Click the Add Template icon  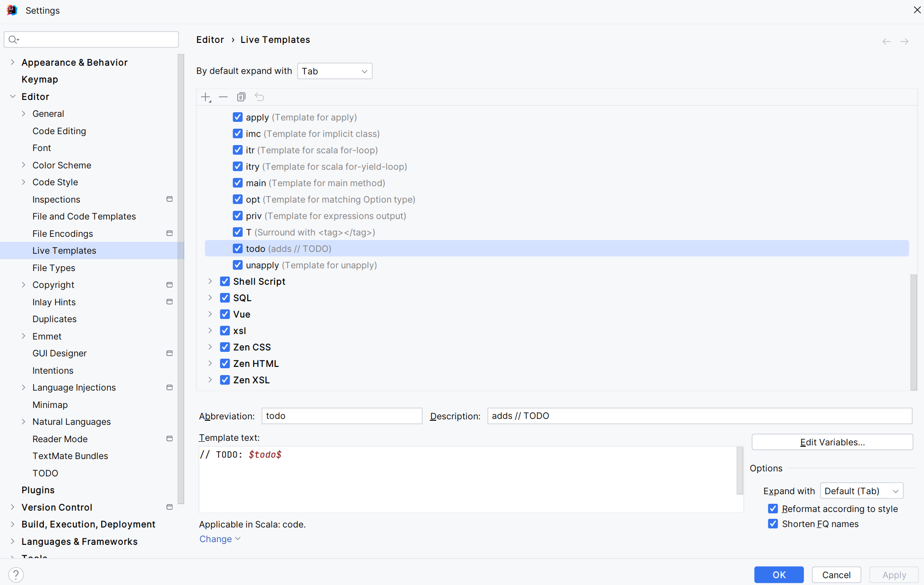pos(207,97)
